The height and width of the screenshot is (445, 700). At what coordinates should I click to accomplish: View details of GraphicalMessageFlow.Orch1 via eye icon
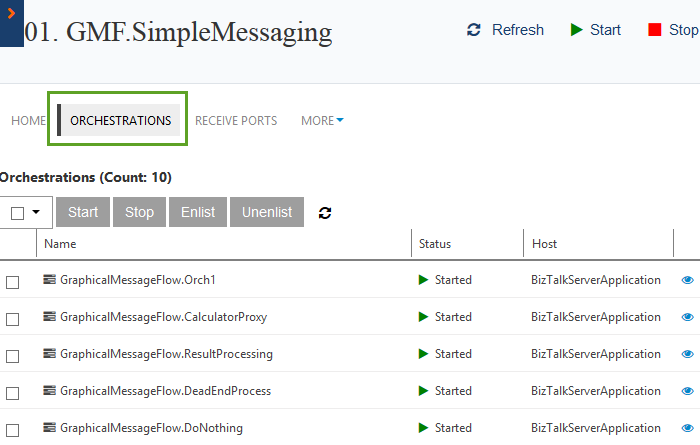click(687, 280)
